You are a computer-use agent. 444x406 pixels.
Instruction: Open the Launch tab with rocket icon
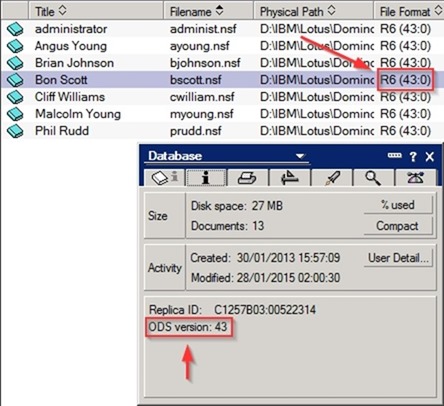coord(331,178)
